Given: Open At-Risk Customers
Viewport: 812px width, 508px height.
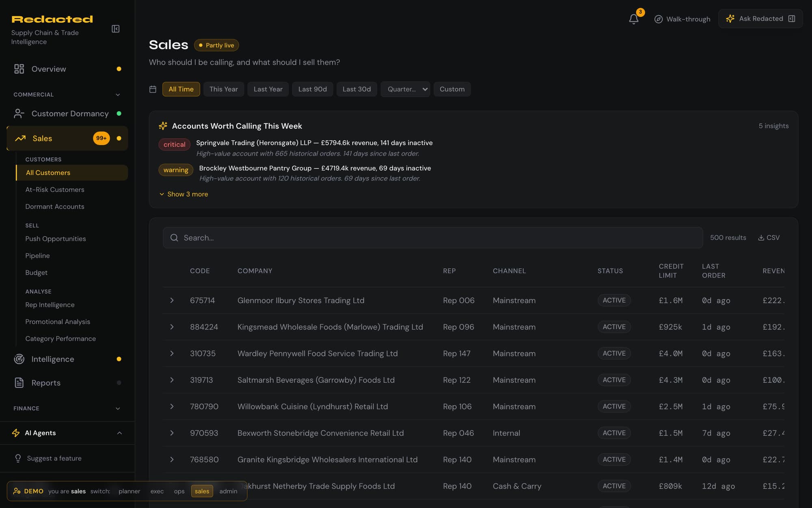Looking at the screenshot, I should point(55,189).
